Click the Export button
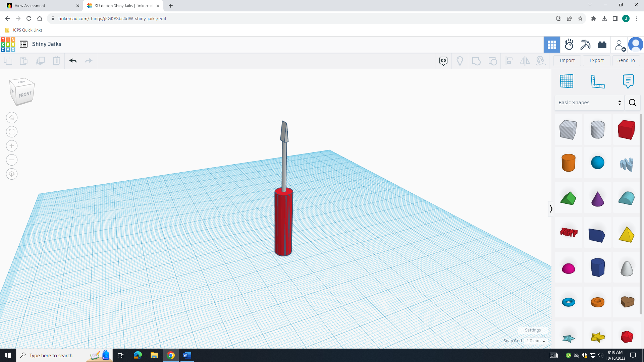Viewport: 644px width, 362px height. [597, 60]
